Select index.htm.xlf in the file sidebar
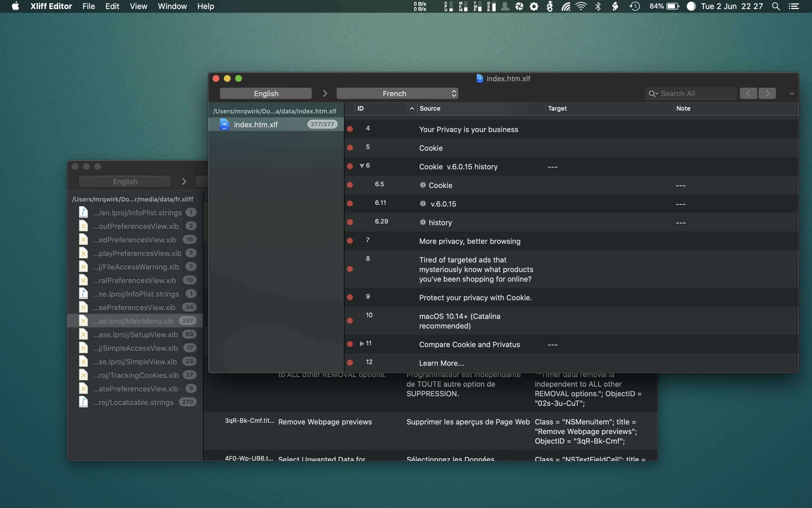The width and height of the screenshot is (812, 508). click(x=276, y=124)
